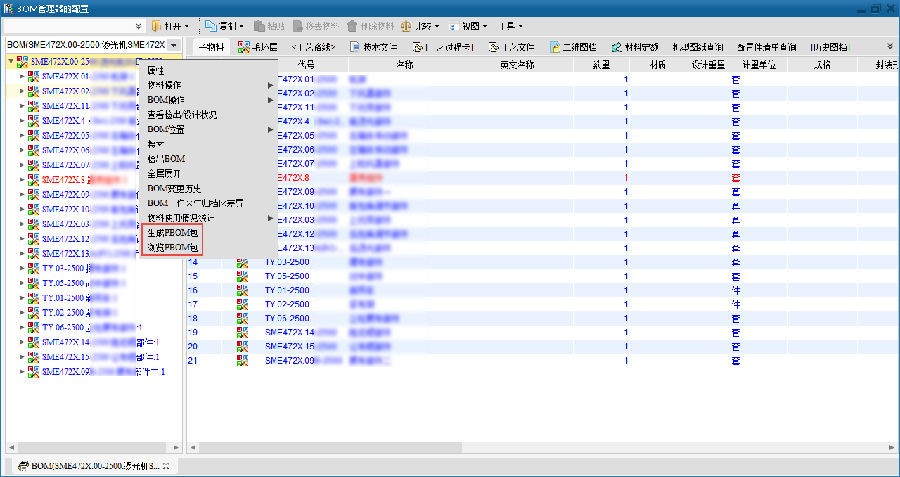
Task: Click the 复制 (Copy) toolbar icon
Action: (211, 25)
